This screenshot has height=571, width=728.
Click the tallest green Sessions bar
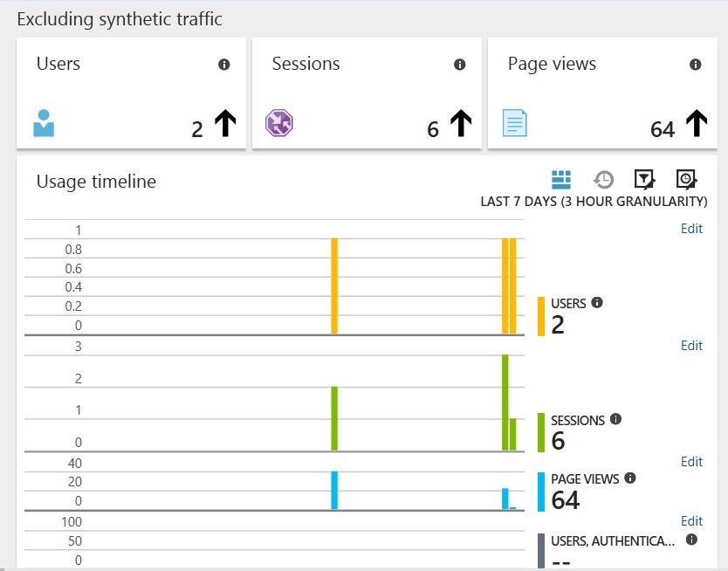pyautogui.click(x=505, y=402)
